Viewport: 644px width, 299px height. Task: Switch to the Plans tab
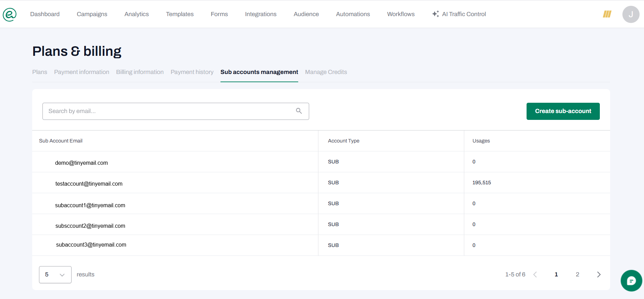pos(40,72)
